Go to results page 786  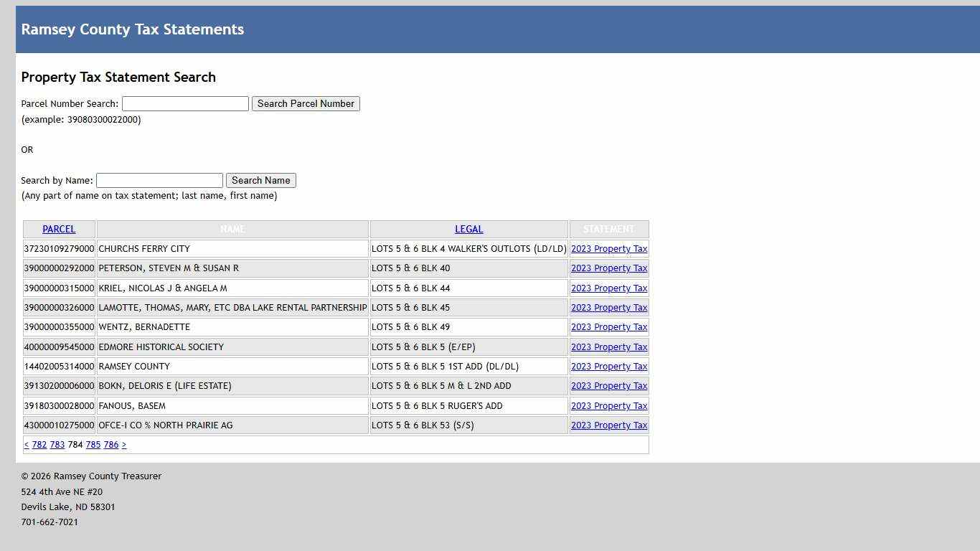click(110, 444)
